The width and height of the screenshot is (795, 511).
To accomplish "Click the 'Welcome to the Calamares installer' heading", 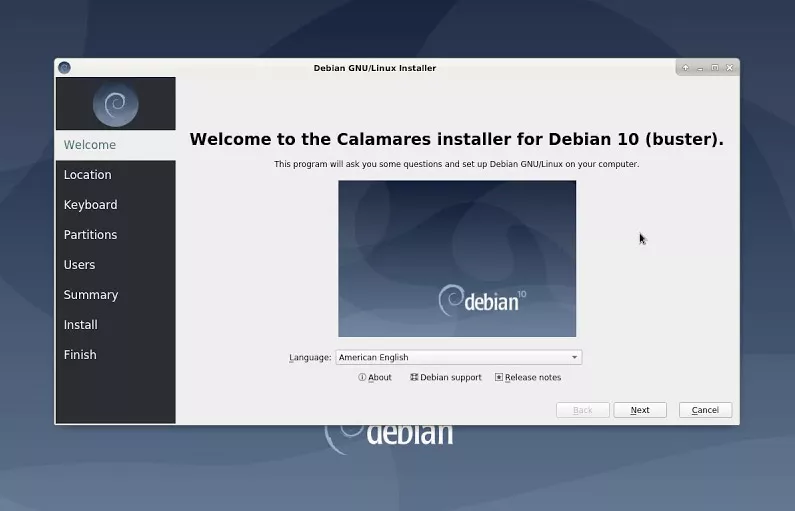I will [456, 139].
